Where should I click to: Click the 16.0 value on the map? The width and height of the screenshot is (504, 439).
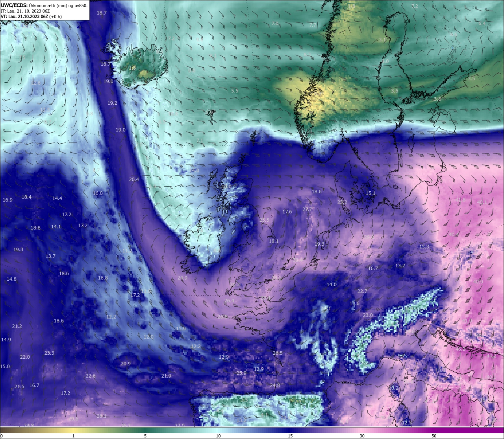[x=98, y=193]
